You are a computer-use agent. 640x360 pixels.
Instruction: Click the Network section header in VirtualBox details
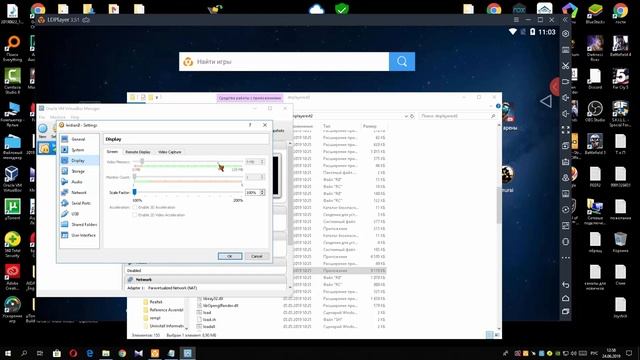point(206,280)
